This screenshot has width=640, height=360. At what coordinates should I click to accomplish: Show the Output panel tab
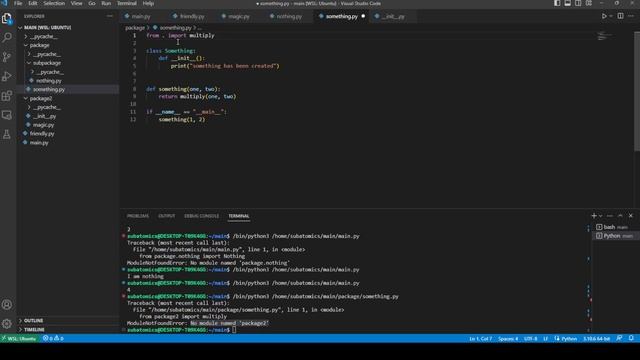coord(167,216)
